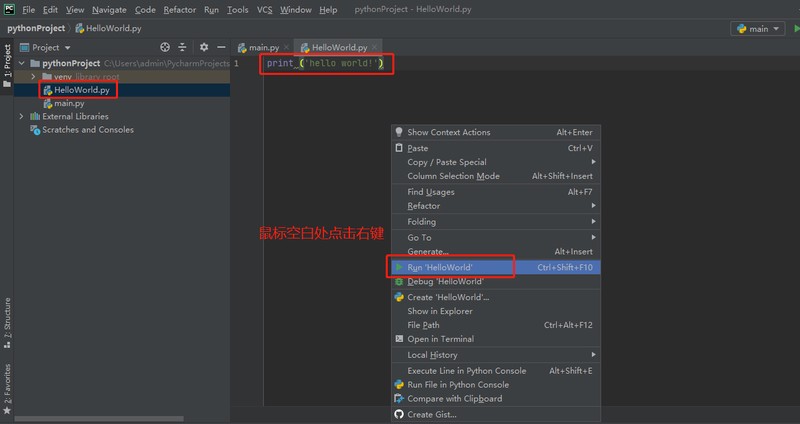Open the main run configuration dropdown

pyautogui.click(x=757, y=29)
